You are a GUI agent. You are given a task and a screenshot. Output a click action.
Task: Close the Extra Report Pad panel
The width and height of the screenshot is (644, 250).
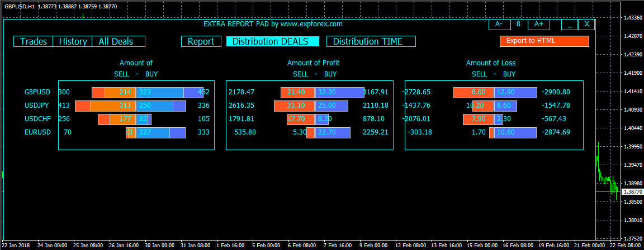pyautogui.click(x=586, y=24)
